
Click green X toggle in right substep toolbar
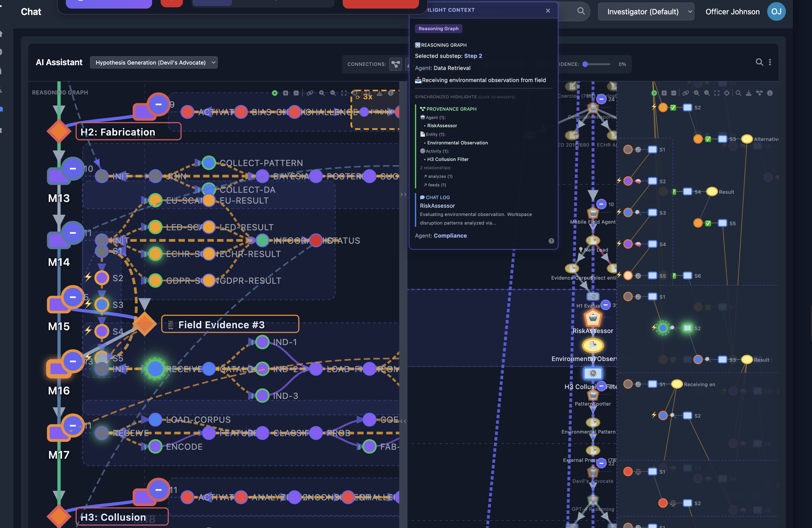coord(654,93)
